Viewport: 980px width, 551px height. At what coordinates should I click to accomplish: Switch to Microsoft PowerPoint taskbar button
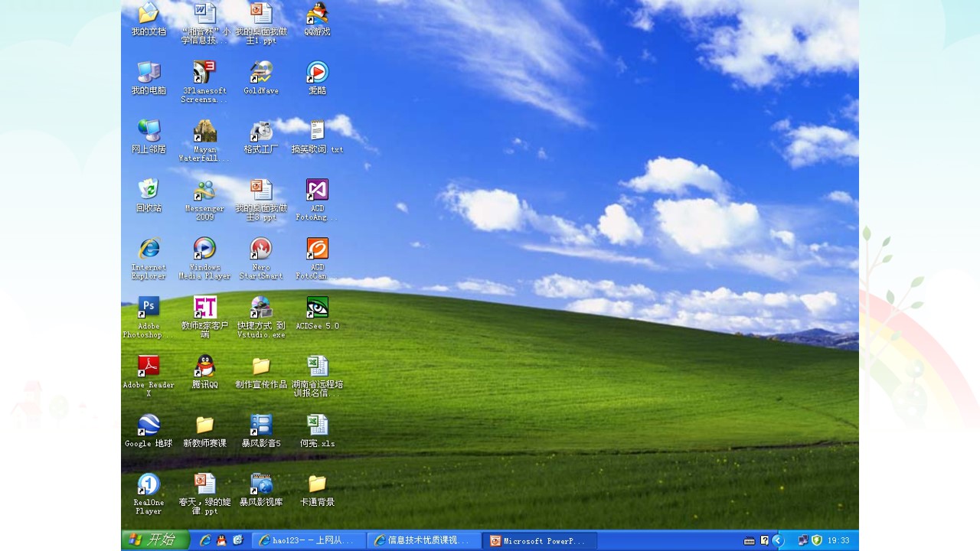click(x=540, y=541)
